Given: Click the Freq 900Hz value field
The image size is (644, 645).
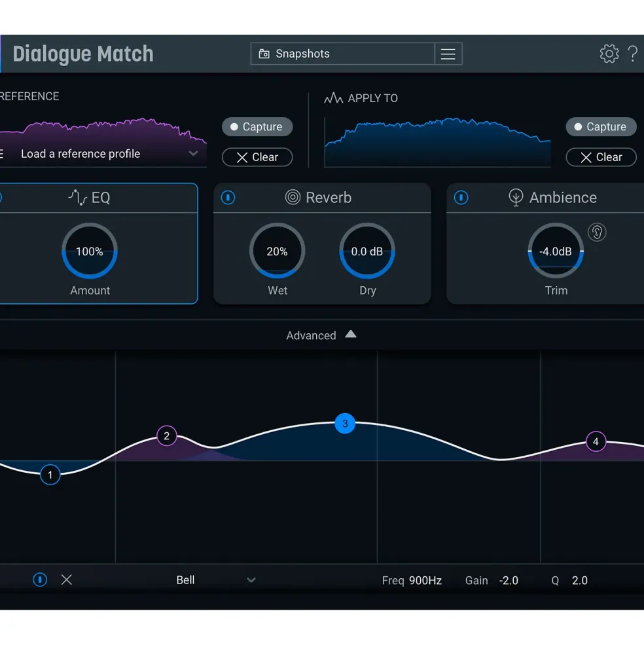Looking at the screenshot, I should (425, 580).
